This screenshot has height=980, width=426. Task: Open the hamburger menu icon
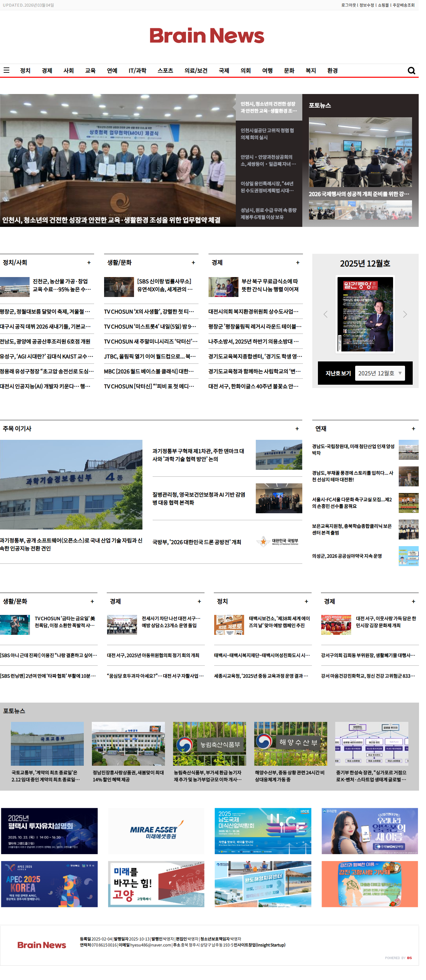coord(6,71)
